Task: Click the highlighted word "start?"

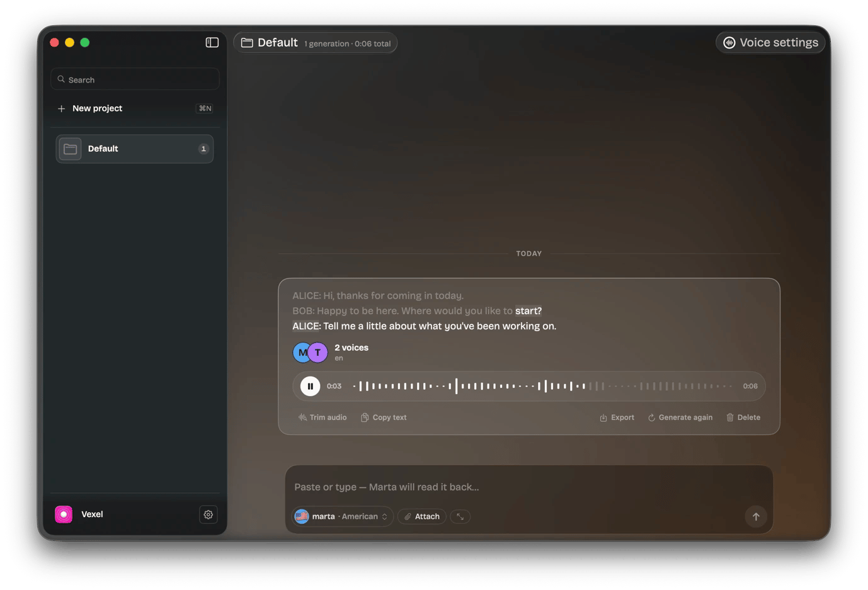Action: tap(528, 311)
